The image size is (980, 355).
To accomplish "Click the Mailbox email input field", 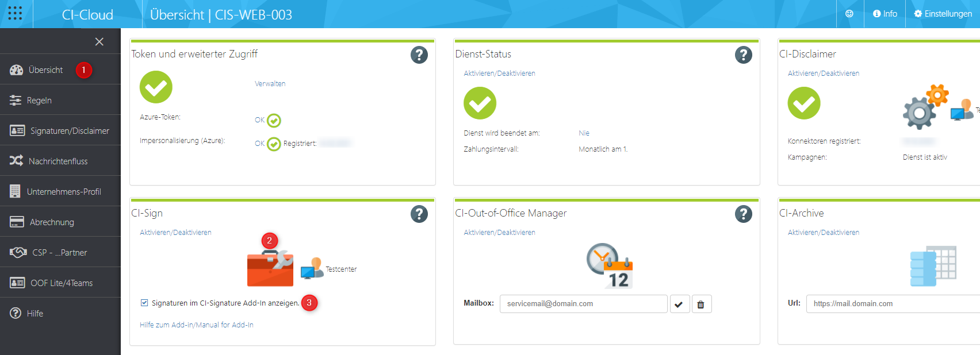I will point(583,304).
